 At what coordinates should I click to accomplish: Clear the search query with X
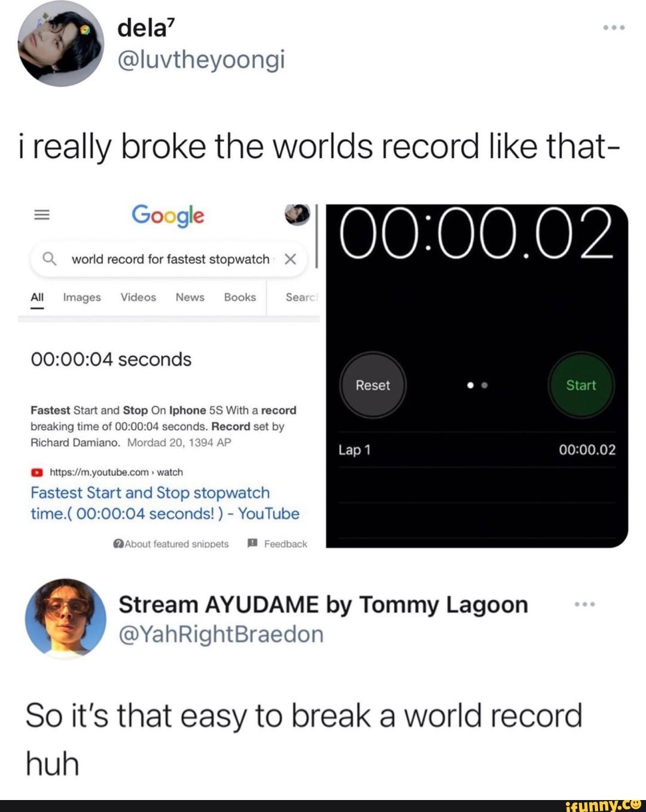tap(290, 259)
